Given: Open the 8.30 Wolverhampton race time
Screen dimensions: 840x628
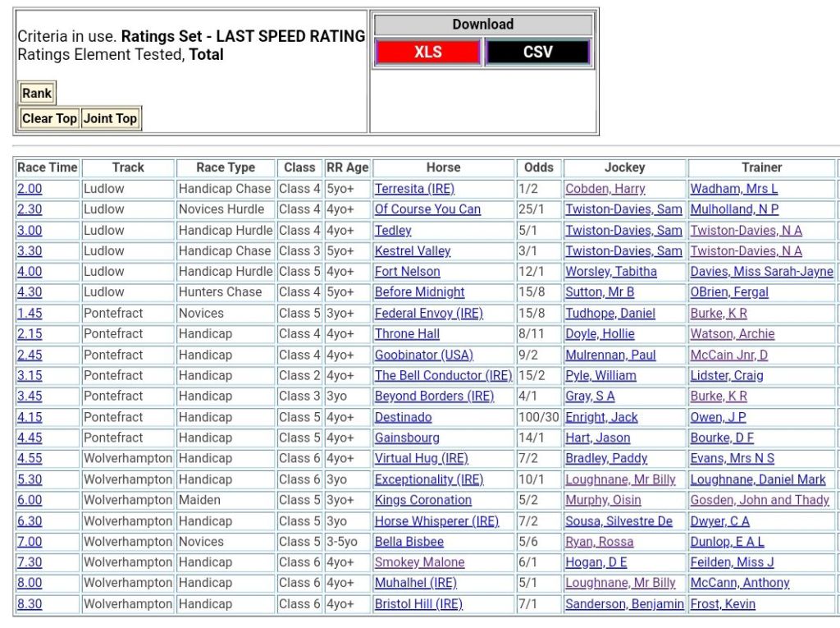Looking at the screenshot, I should click(x=30, y=604).
